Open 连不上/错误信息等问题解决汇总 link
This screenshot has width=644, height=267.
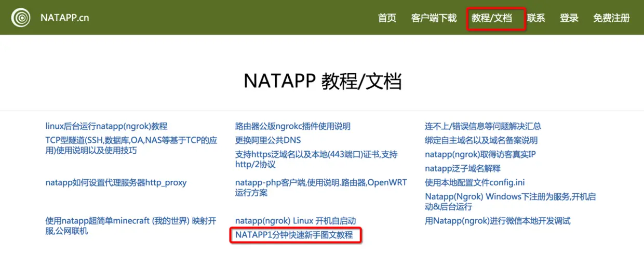tap(483, 126)
